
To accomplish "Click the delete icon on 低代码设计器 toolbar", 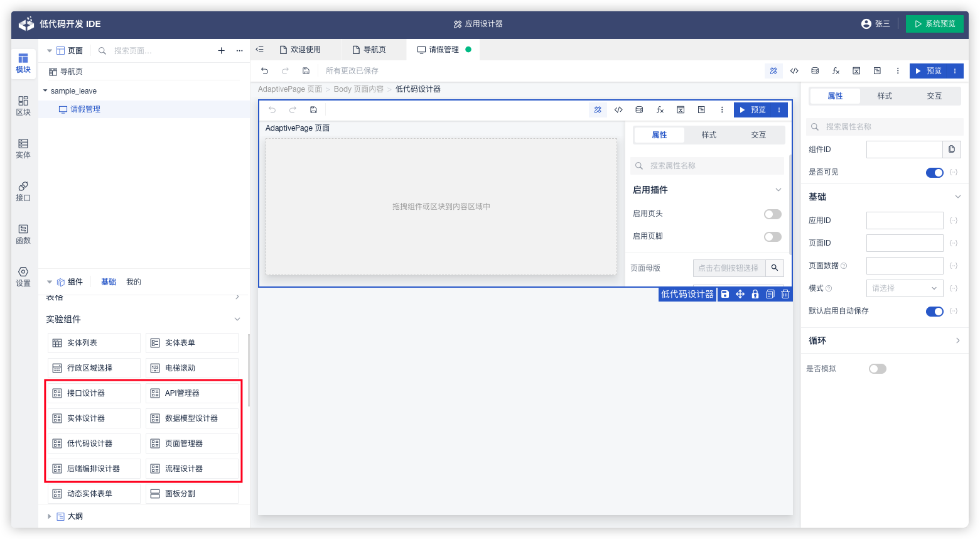I will [x=785, y=294].
